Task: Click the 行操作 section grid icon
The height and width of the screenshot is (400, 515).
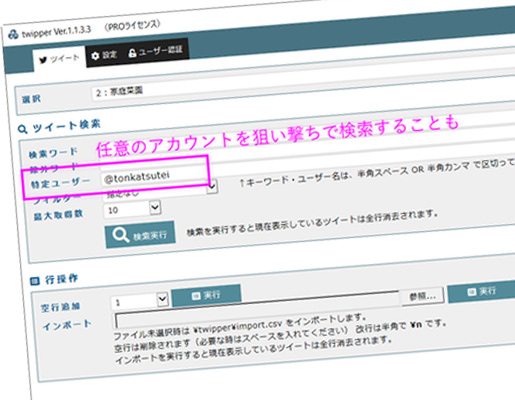Action: click(35, 281)
